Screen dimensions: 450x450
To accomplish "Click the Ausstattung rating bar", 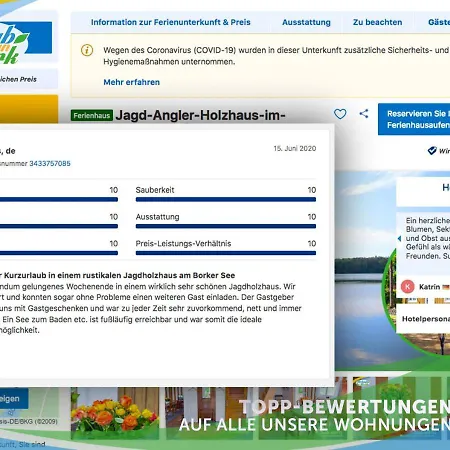I will click(226, 226).
